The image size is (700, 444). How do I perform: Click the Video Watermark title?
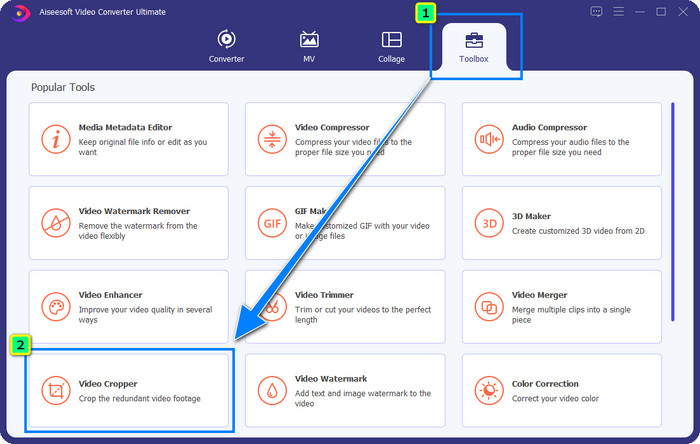331,379
